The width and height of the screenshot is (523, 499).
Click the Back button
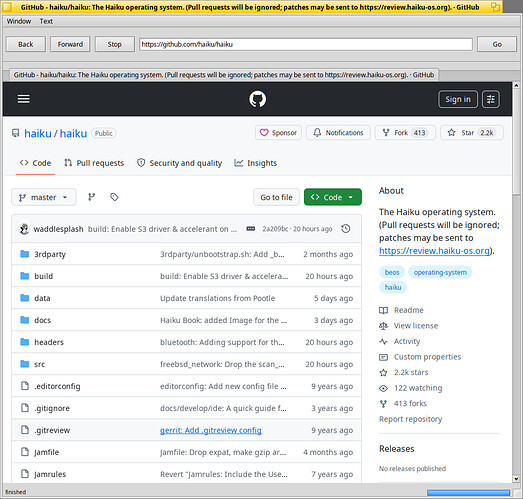click(26, 44)
